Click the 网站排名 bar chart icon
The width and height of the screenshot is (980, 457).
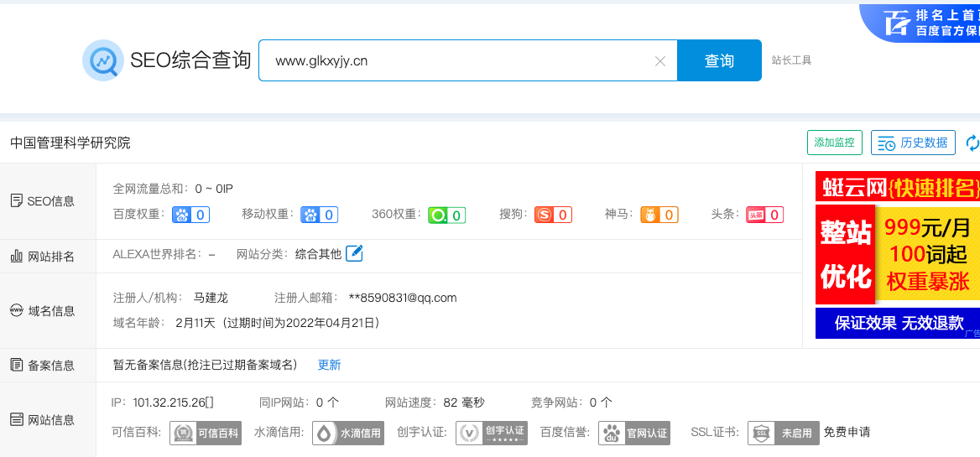17,256
